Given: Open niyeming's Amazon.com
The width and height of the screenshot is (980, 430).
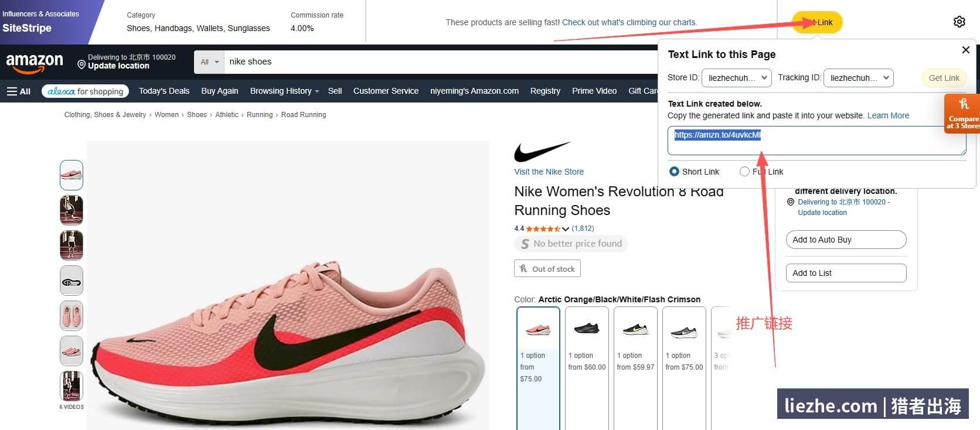Looking at the screenshot, I should [x=474, y=91].
